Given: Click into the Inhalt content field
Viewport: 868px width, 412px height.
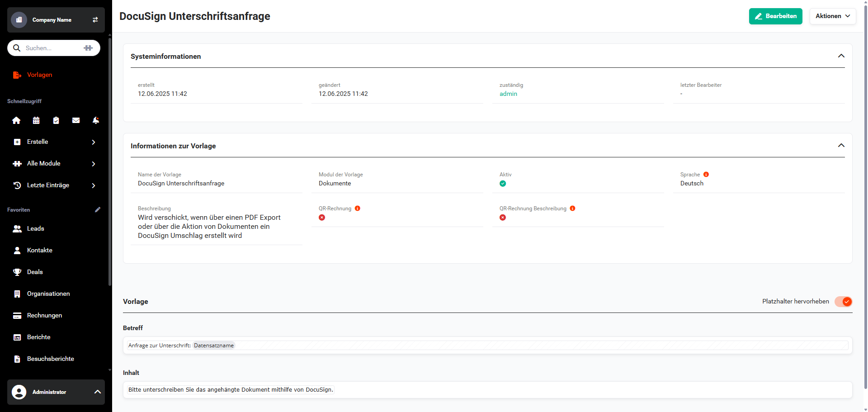Looking at the screenshot, I should (x=488, y=390).
